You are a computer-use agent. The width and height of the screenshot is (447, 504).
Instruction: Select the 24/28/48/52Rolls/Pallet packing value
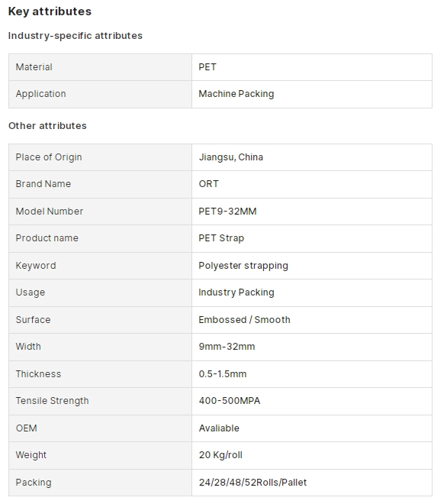(252, 483)
